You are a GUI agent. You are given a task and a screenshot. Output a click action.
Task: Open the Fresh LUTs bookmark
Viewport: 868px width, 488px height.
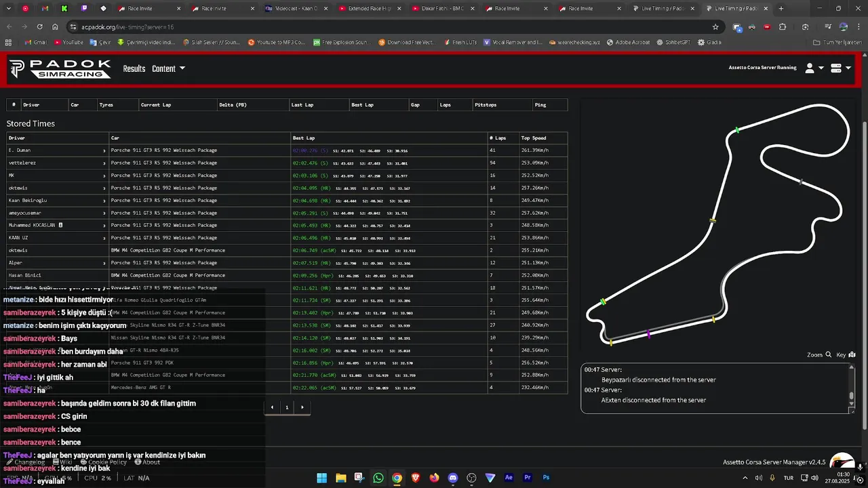coord(460,42)
